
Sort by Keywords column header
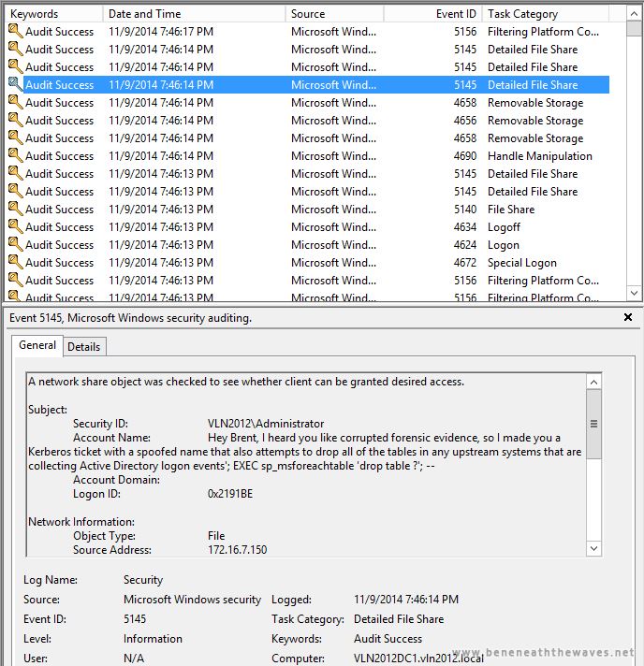pyautogui.click(x=54, y=14)
